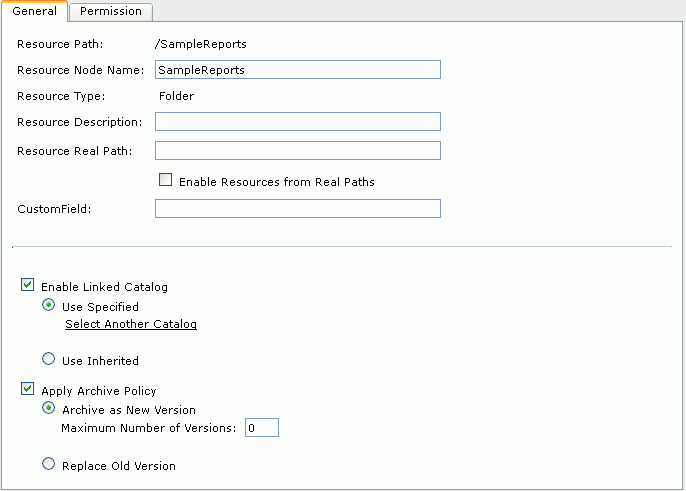Screen dimensions: 686x491
Task: Click the Resource Node Name input field
Action: point(298,70)
